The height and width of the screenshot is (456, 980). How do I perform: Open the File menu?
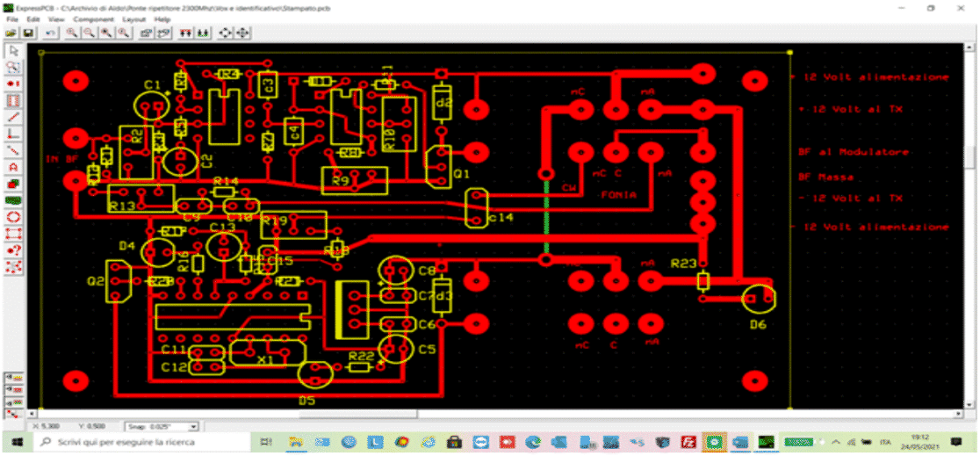(12, 19)
